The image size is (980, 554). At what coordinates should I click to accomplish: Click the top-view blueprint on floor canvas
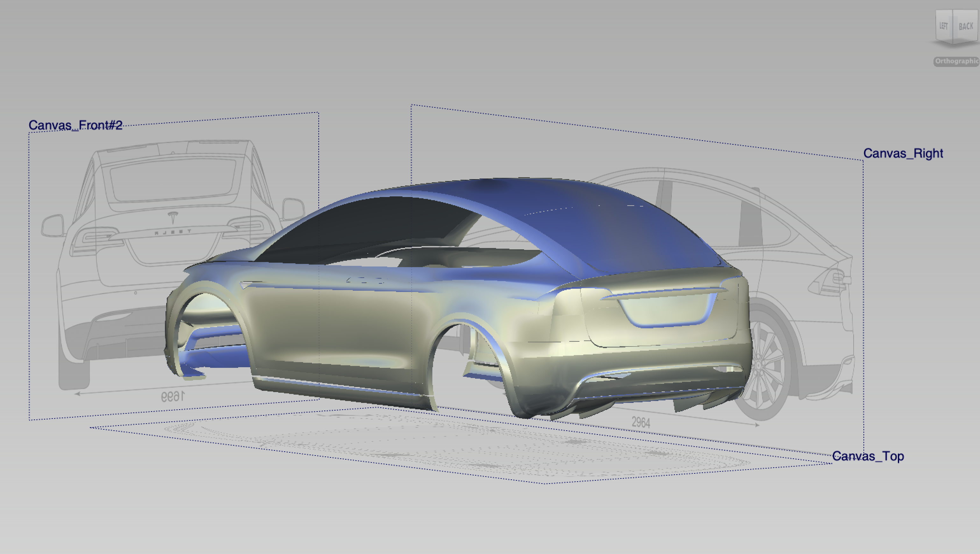tap(457, 446)
